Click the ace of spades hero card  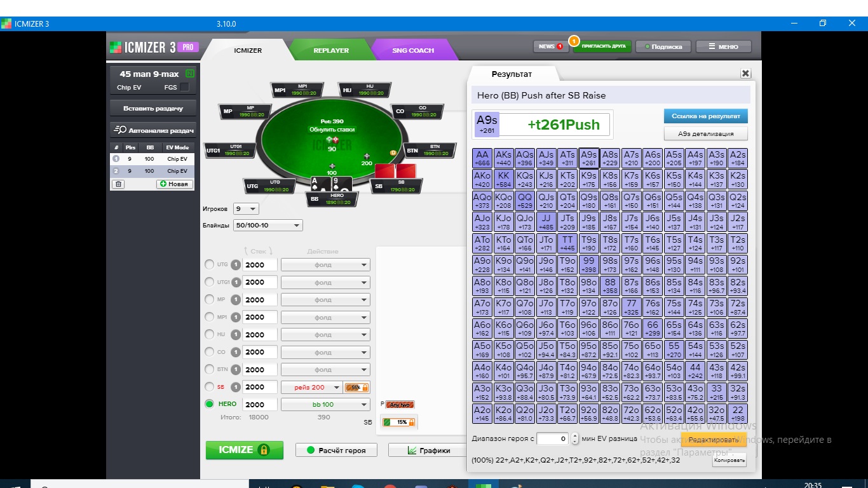pyautogui.click(x=321, y=184)
